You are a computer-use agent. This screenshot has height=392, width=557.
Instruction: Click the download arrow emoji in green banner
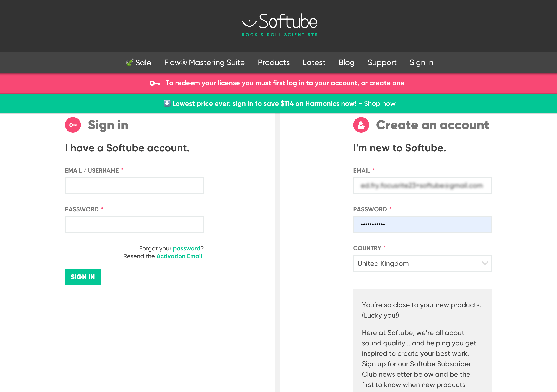click(x=167, y=103)
